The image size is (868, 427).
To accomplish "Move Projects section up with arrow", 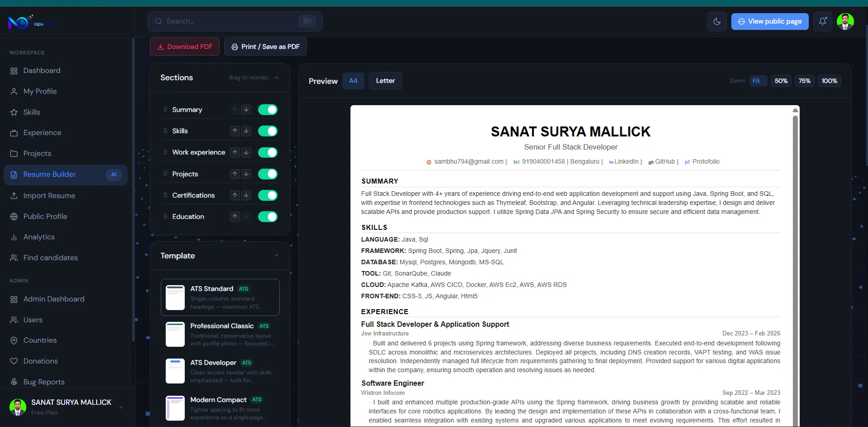I will 235,174.
